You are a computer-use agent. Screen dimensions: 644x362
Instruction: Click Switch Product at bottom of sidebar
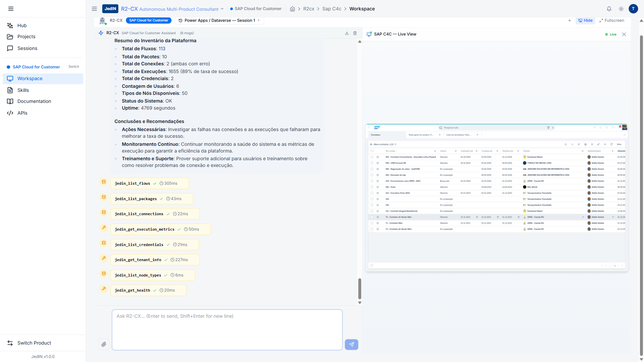click(34, 343)
